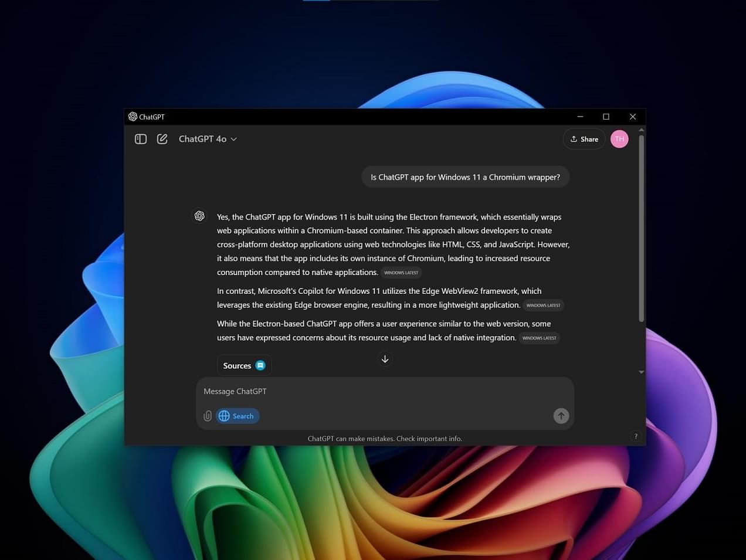Start a new chat with pencil icon
This screenshot has height=560, width=746.
tap(162, 139)
